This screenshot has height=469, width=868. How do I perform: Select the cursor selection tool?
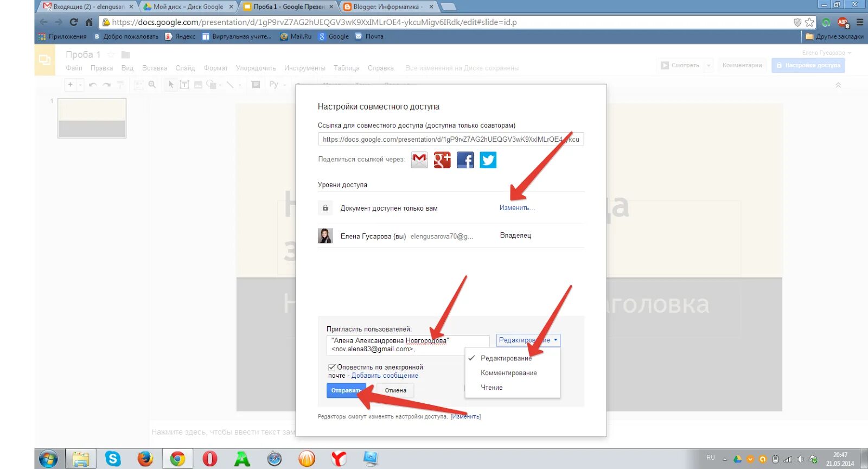point(171,85)
